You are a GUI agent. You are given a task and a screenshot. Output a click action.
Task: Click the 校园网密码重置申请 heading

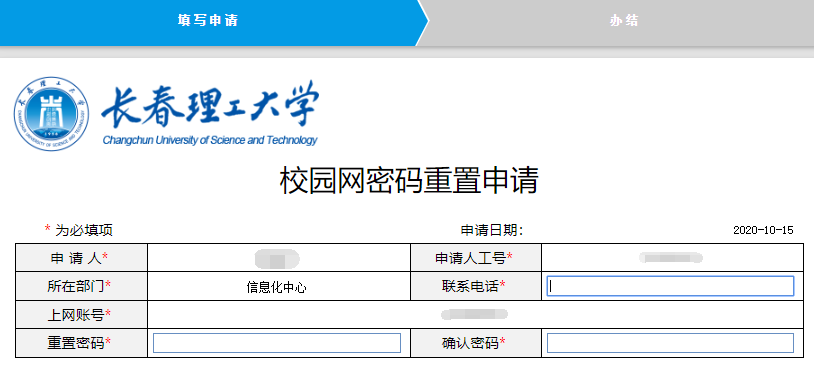[x=409, y=181]
